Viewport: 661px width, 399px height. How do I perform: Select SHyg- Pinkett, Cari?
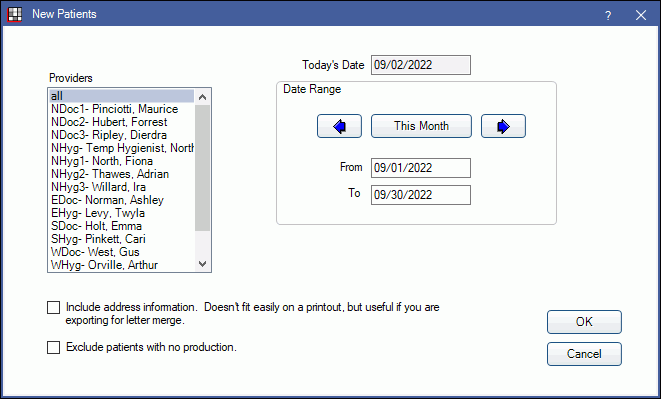tap(121, 239)
